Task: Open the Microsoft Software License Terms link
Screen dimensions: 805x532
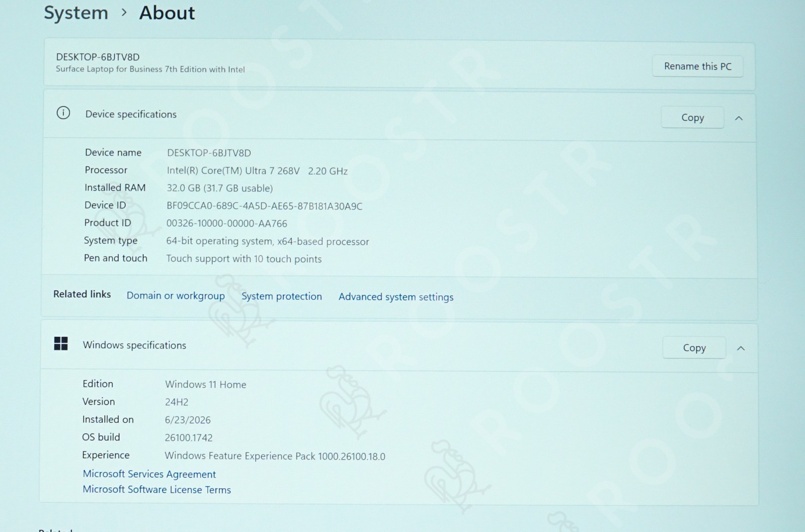Action: click(157, 489)
